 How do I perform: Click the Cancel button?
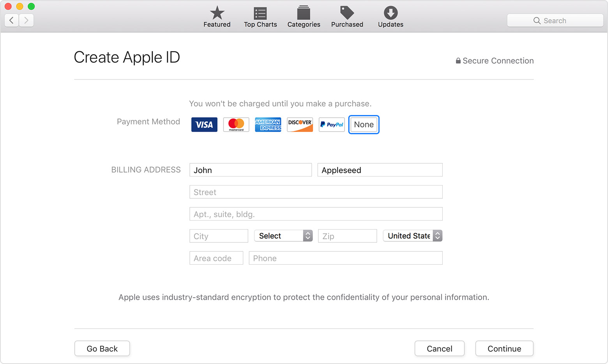[x=440, y=348]
